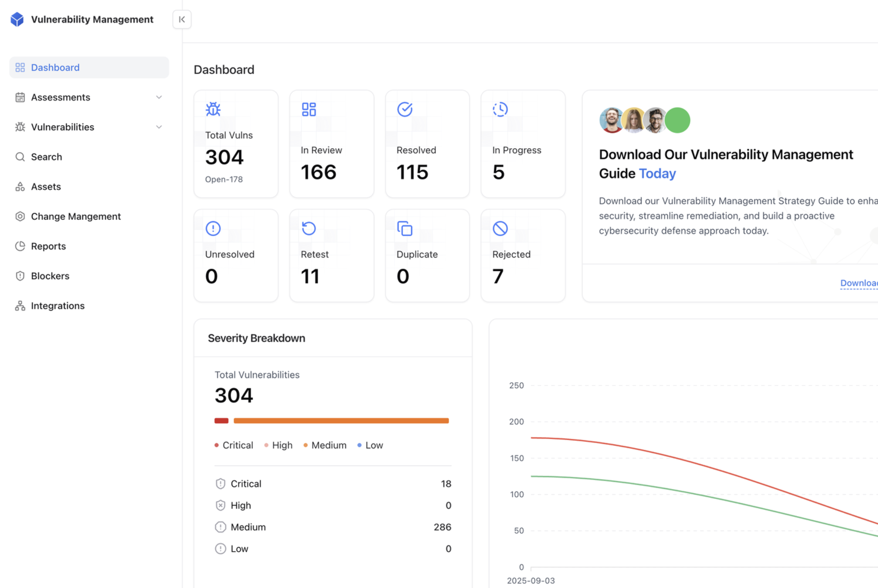Open Integrations in the sidebar
Screen dimensions: 878x588
[x=89, y=306]
